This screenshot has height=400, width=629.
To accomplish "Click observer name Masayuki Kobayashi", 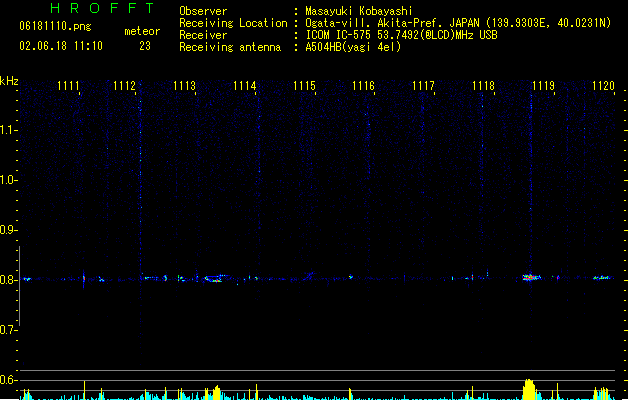I will tap(359, 11).
